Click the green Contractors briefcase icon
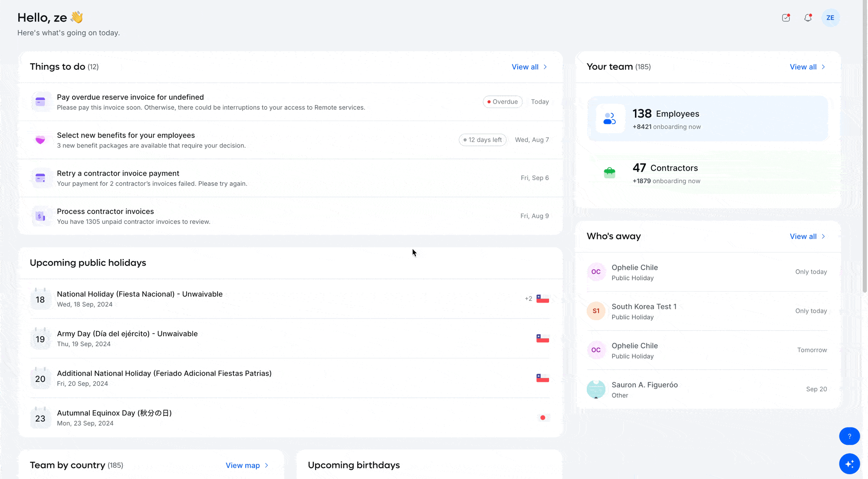The width and height of the screenshot is (868, 479). pyautogui.click(x=610, y=173)
